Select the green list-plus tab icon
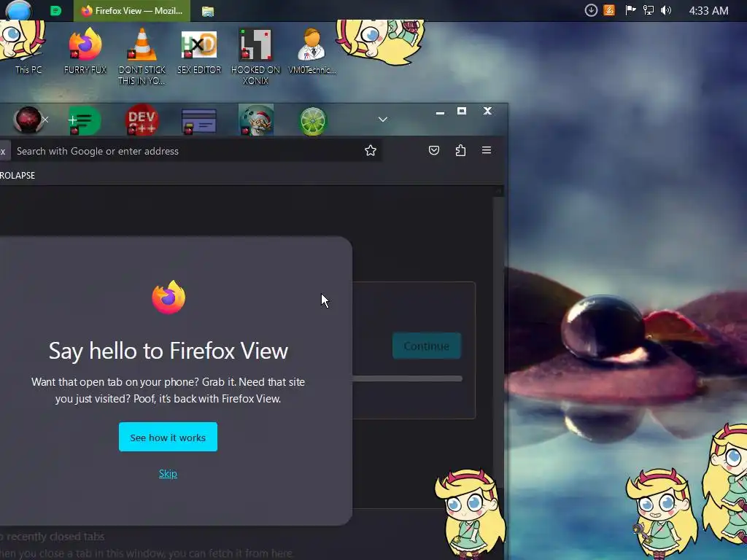This screenshot has width=747, height=560. click(84, 120)
